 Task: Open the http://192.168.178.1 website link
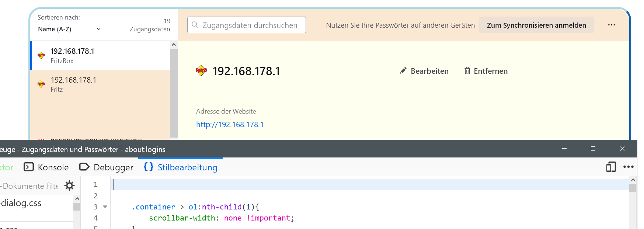230,125
